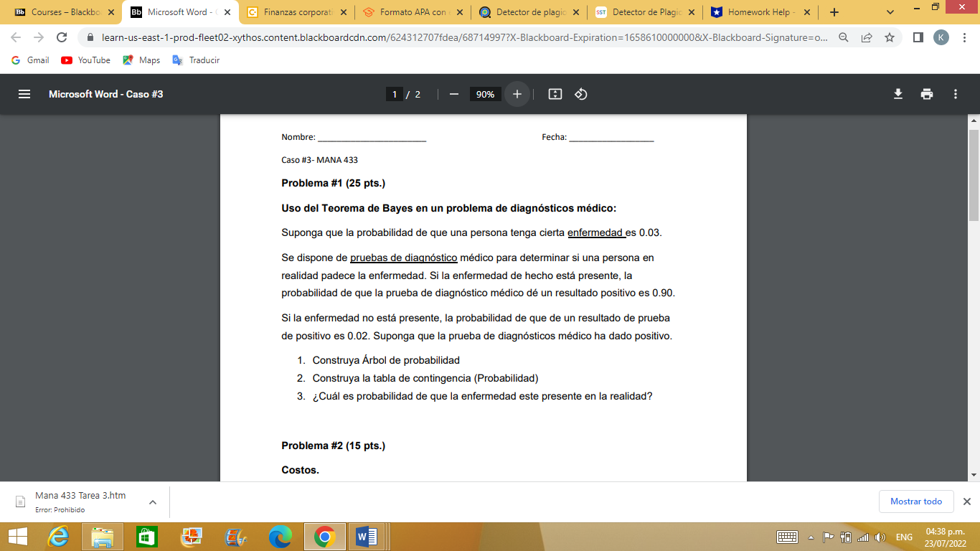Open the PDF viewer hamburger menu
This screenshot has width=980, height=551.
[x=24, y=93]
